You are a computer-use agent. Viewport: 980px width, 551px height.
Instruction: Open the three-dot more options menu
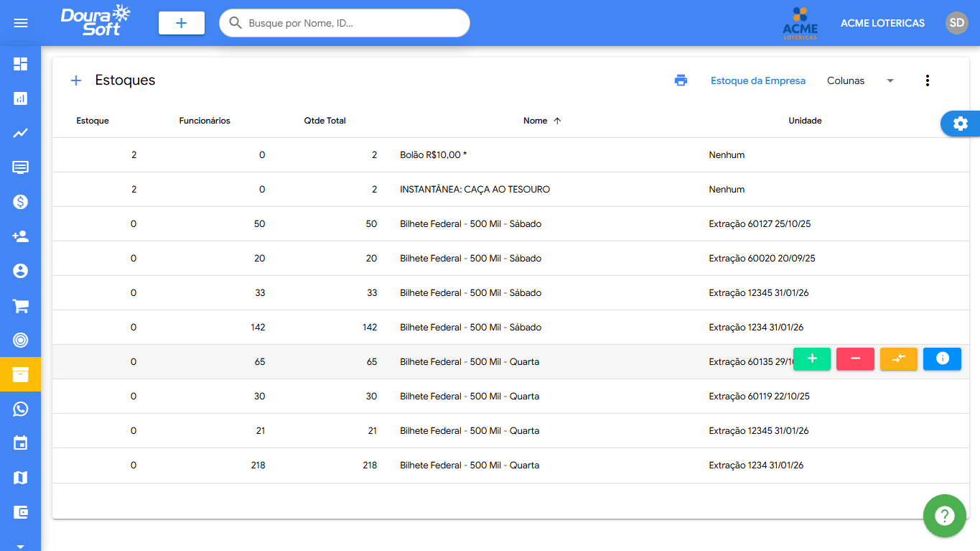point(927,80)
